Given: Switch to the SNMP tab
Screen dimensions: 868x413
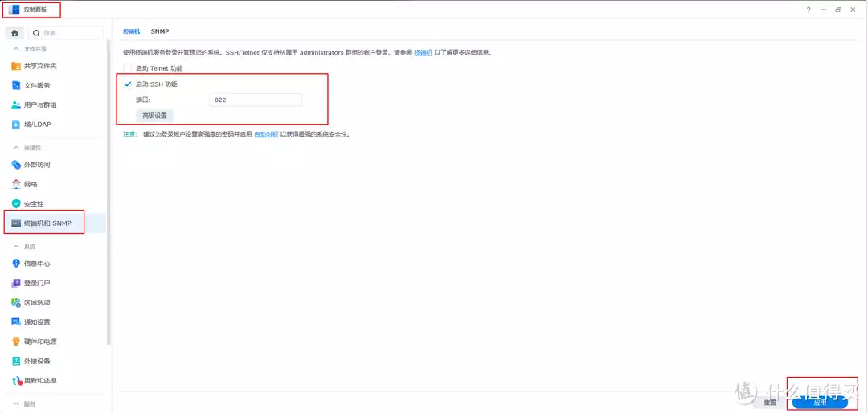Looking at the screenshot, I should tap(159, 31).
